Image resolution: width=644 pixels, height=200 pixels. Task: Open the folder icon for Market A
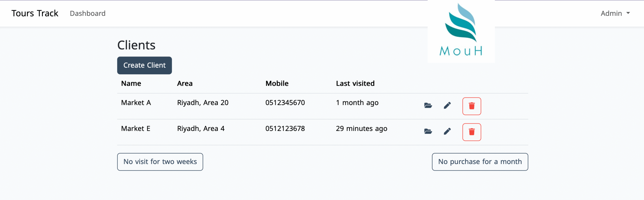[x=428, y=106]
